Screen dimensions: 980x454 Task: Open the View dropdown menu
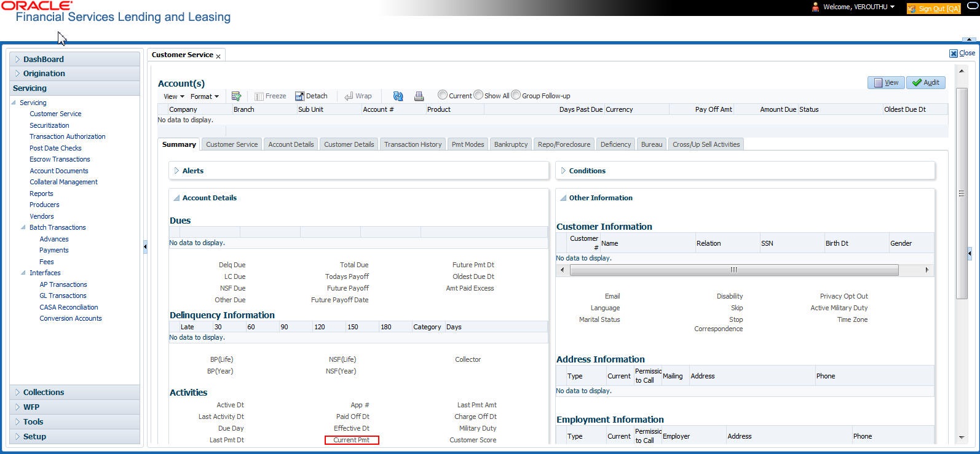click(x=173, y=96)
